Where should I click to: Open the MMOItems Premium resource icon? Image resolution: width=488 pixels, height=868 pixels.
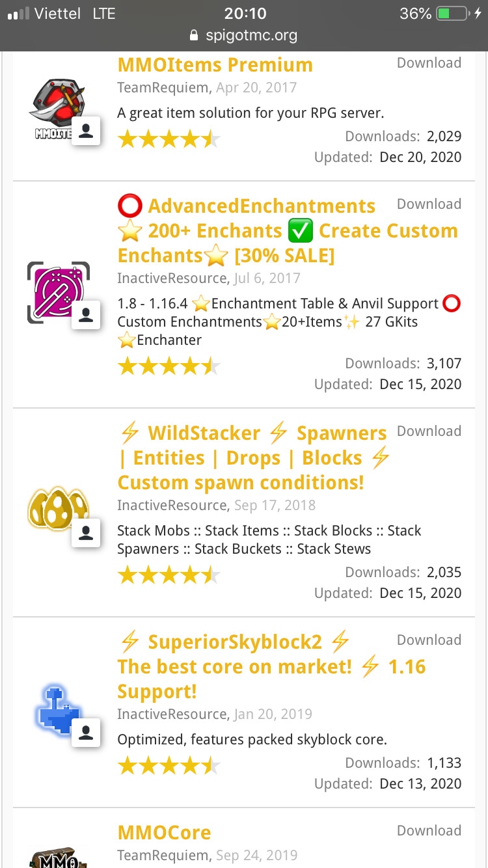coord(57,107)
